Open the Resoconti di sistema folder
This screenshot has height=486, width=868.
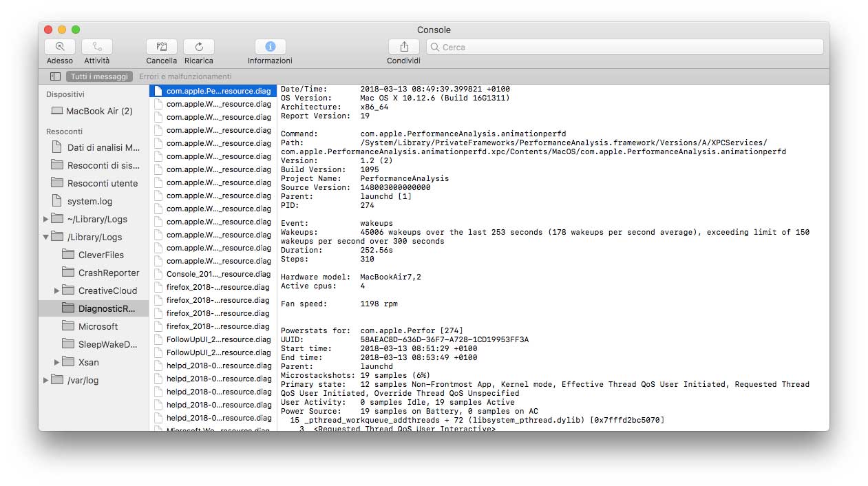click(x=94, y=165)
